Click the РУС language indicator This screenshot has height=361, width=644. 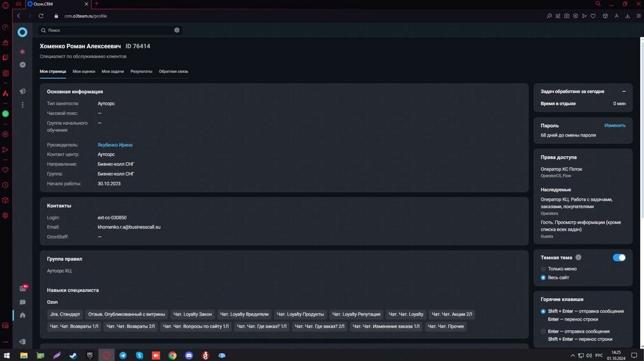[x=599, y=356]
